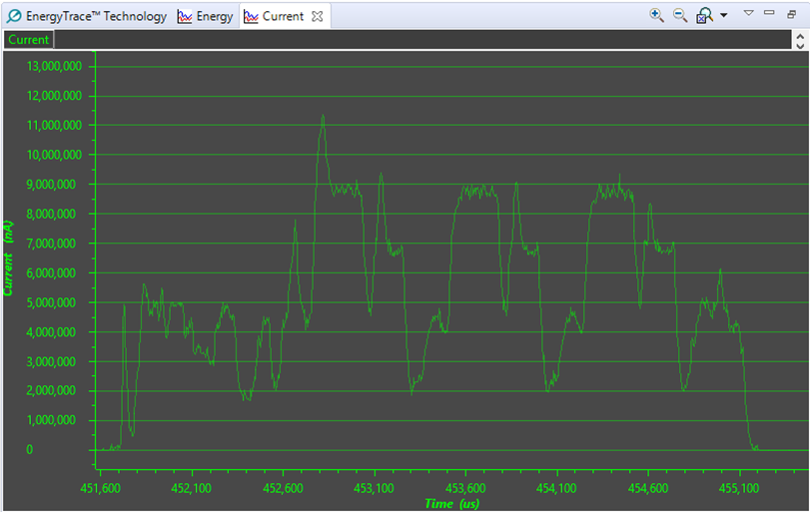Click the zoom out magnifier icon
This screenshot has width=812, height=514.
point(680,15)
